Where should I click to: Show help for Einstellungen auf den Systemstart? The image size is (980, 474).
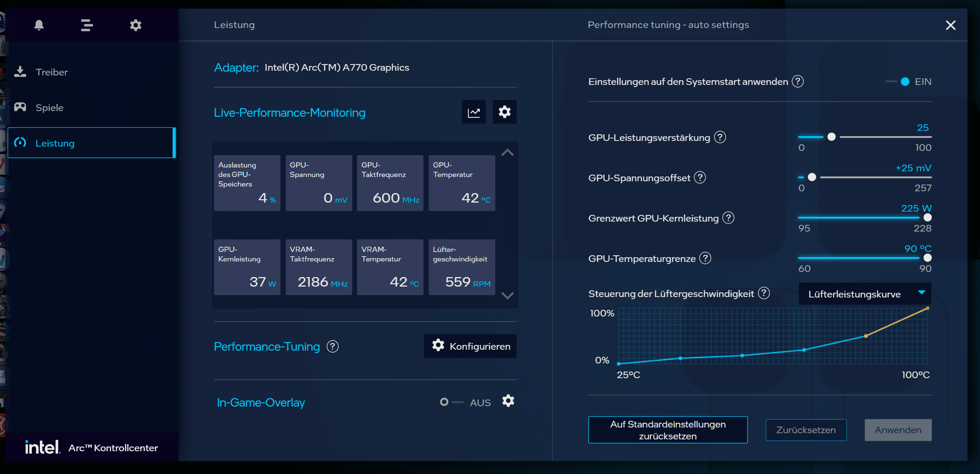(798, 81)
